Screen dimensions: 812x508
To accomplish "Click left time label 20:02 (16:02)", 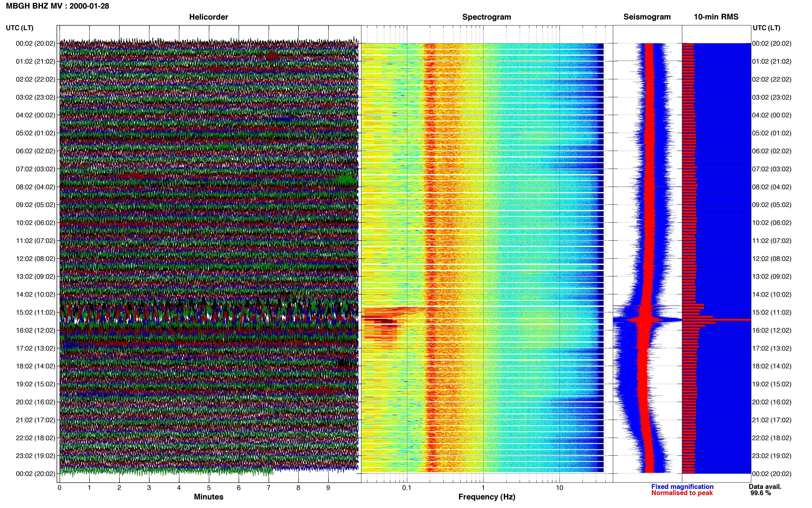I will coord(36,402).
